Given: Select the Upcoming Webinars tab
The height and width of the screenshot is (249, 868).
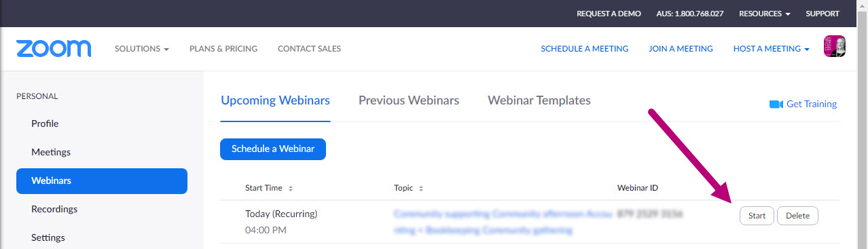Looking at the screenshot, I should pyautogui.click(x=275, y=100).
